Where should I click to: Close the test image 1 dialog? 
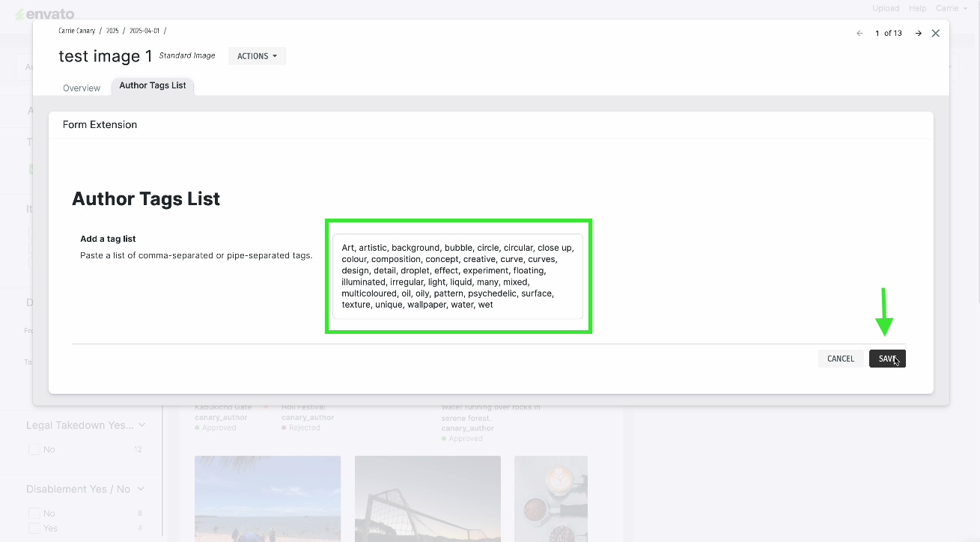936,34
